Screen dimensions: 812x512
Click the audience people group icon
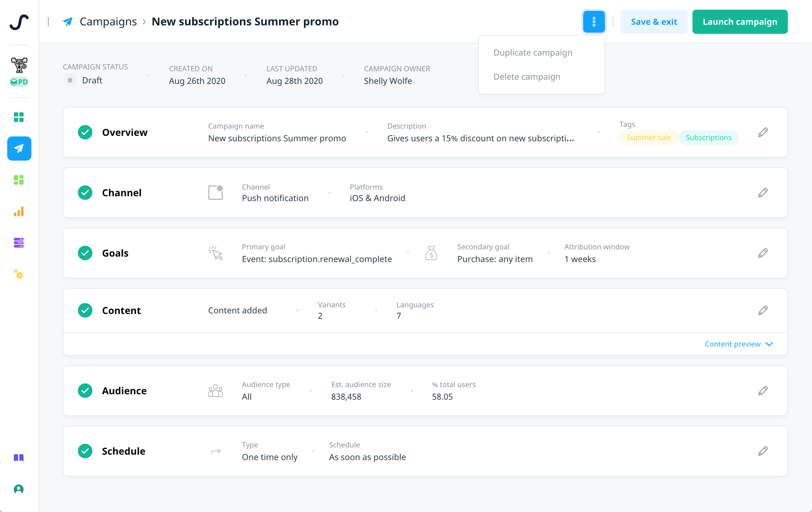tap(216, 391)
